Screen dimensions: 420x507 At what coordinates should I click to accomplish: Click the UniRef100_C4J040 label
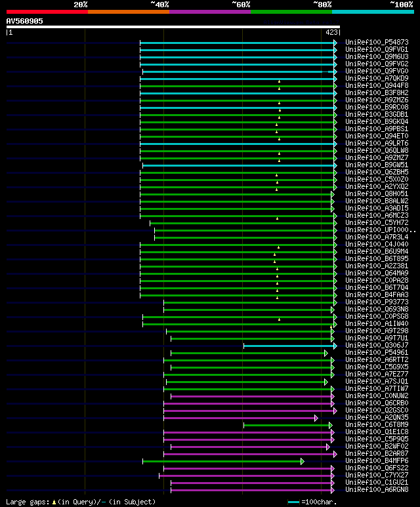click(377, 245)
